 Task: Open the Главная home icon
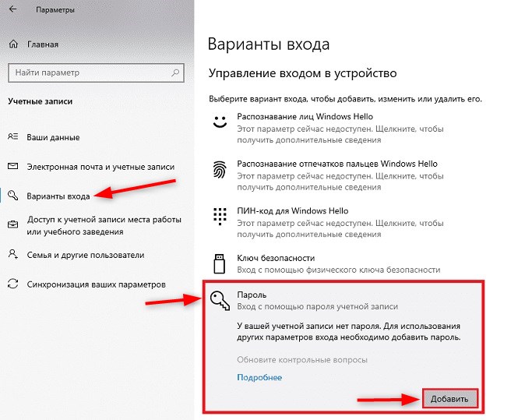tap(13, 44)
